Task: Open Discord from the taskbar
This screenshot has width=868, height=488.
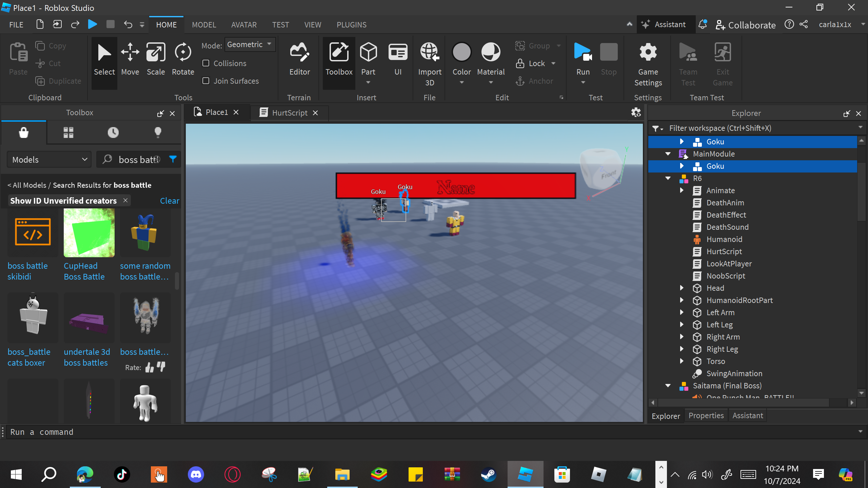Action: pos(196,474)
